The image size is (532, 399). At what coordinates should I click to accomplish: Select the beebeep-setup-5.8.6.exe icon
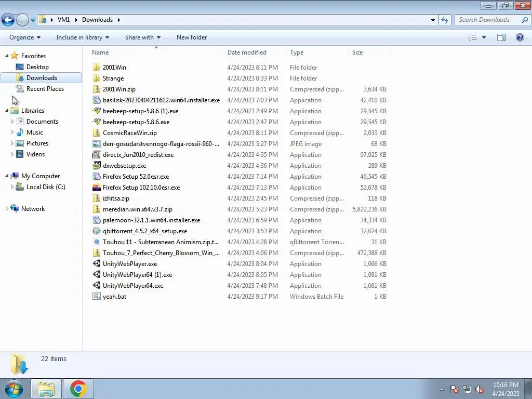[x=96, y=122]
